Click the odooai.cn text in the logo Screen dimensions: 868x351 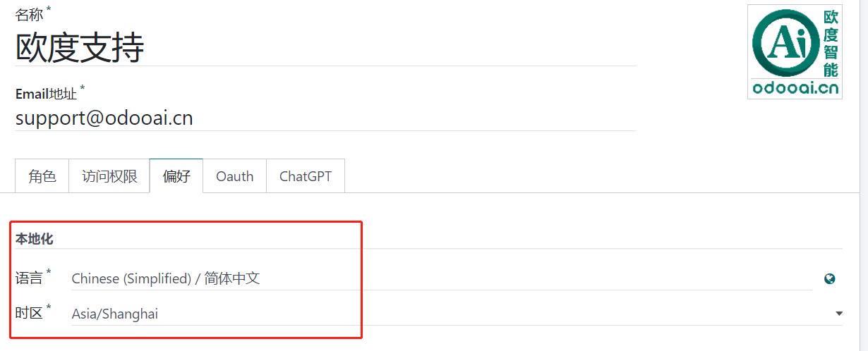click(795, 87)
